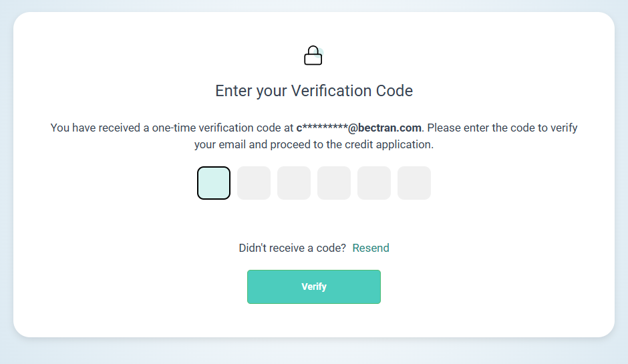Click the "Enter your Verification Code" heading
This screenshot has width=628, height=364.
[314, 91]
